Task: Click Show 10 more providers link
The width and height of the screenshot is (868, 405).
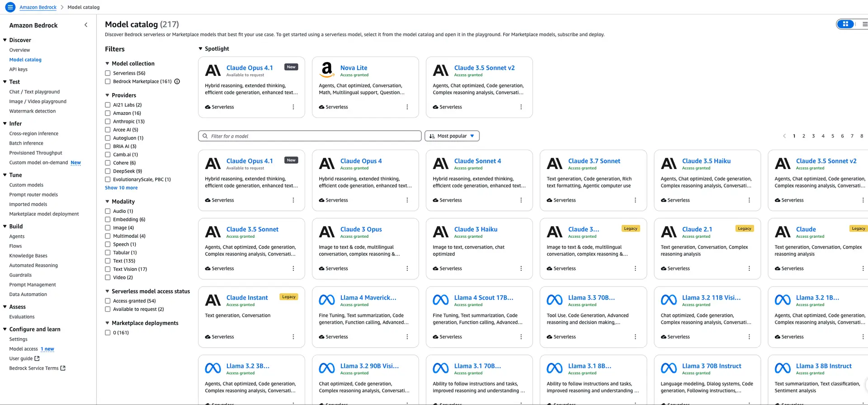Action: (x=121, y=188)
